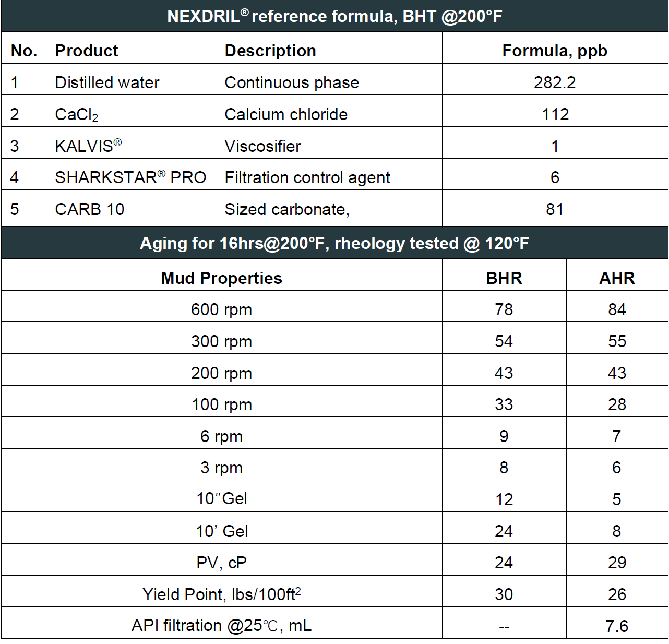Select the Product column header
Image resolution: width=669 pixels, height=644 pixels.
87,51
